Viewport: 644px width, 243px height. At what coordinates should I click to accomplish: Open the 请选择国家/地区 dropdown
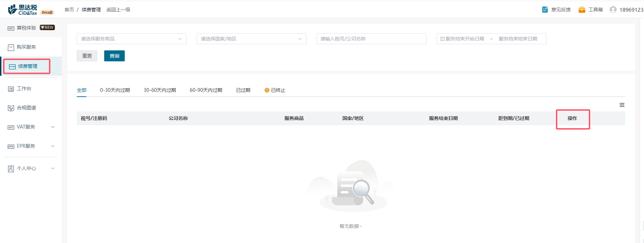point(251,39)
